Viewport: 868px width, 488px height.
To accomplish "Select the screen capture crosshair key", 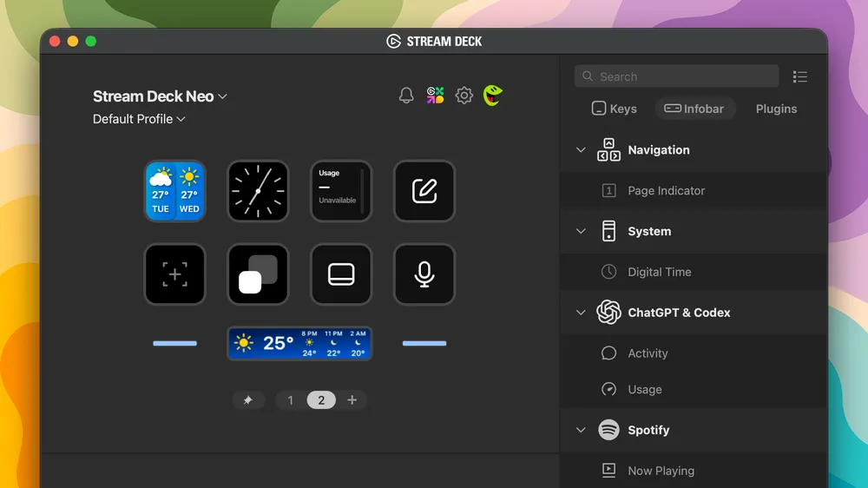I will [x=175, y=274].
